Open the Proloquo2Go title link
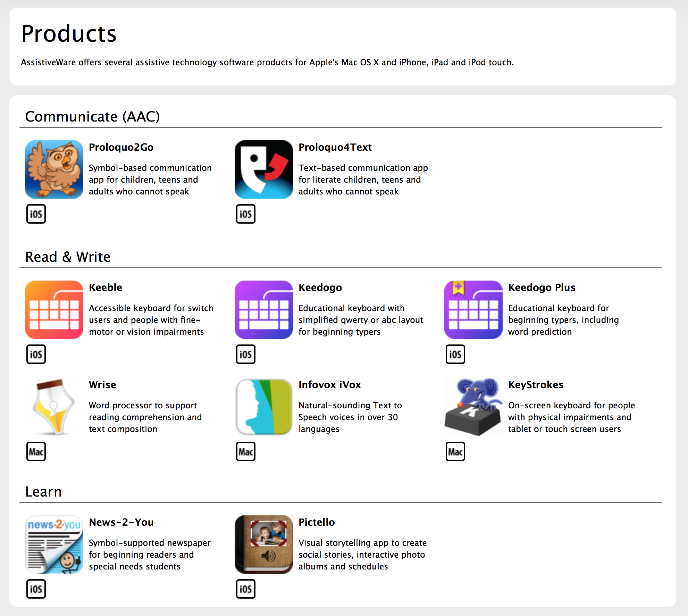The image size is (688, 616). pos(121,147)
